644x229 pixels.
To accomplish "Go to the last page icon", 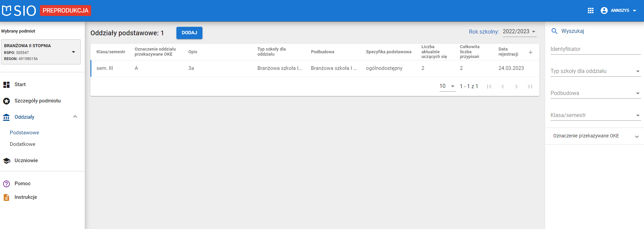I will 530,87.
